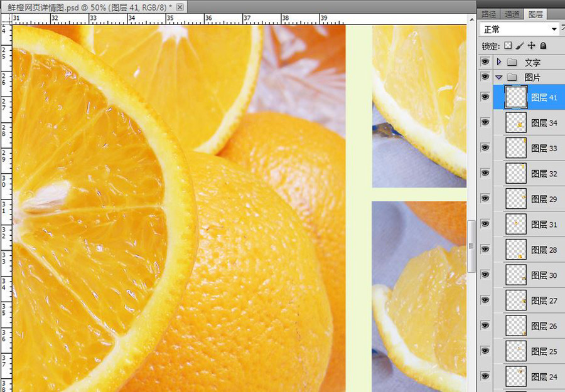Click the layer name 图层 41
This screenshot has width=565, height=392.
click(544, 98)
